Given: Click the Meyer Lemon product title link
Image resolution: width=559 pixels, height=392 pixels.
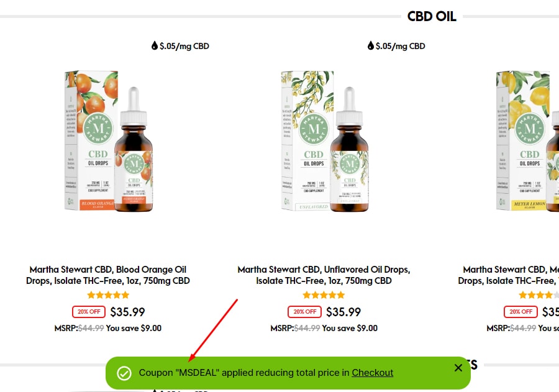Looking at the screenshot, I should point(508,275).
